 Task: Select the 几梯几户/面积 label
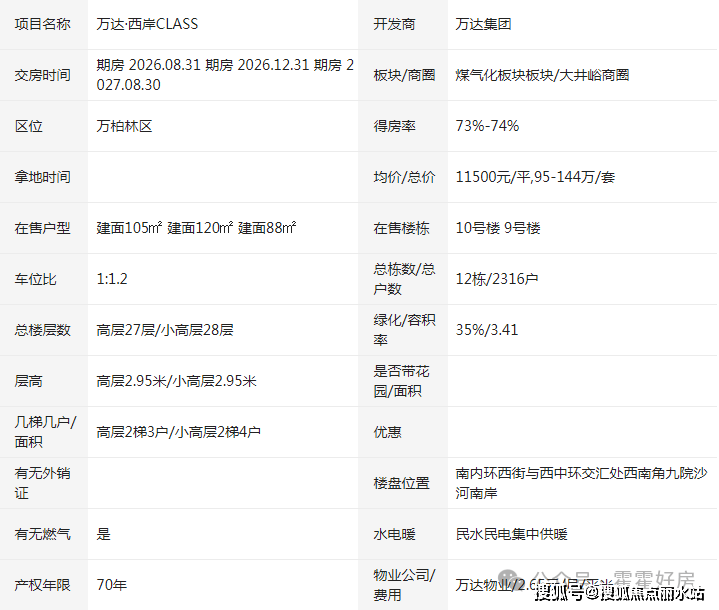click(x=45, y=432)
